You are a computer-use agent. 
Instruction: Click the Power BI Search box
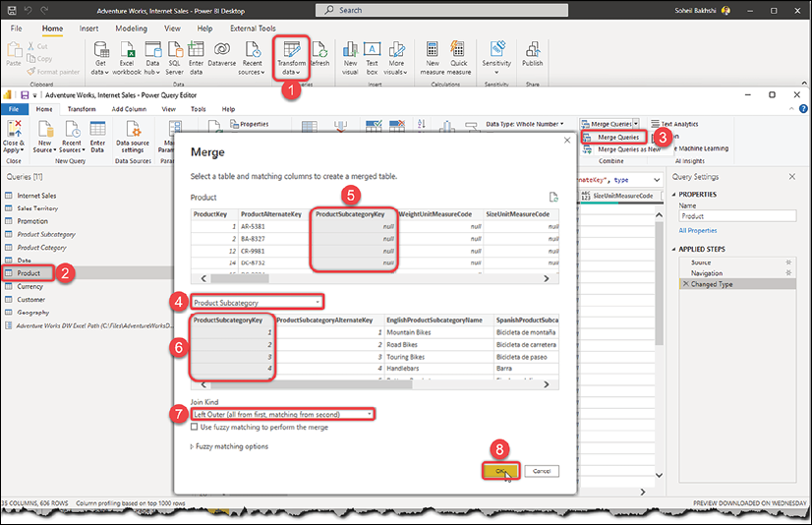tap(441, 10)
